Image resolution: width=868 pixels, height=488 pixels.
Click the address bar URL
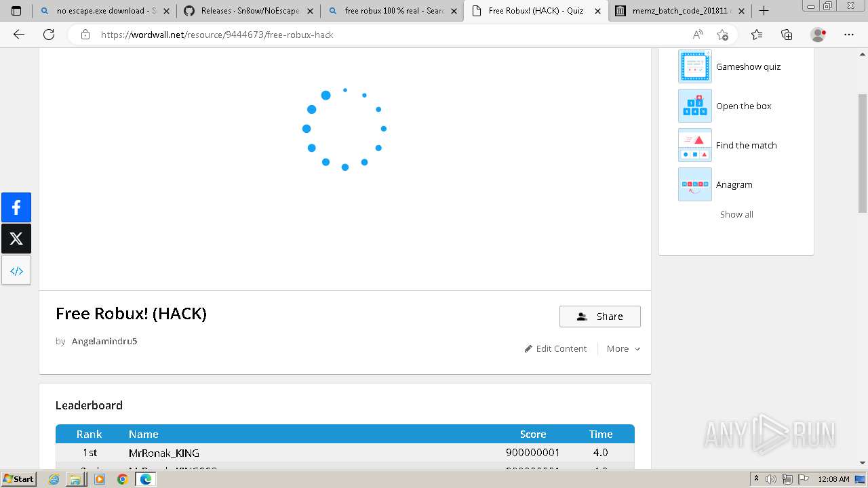click(217, 35)
